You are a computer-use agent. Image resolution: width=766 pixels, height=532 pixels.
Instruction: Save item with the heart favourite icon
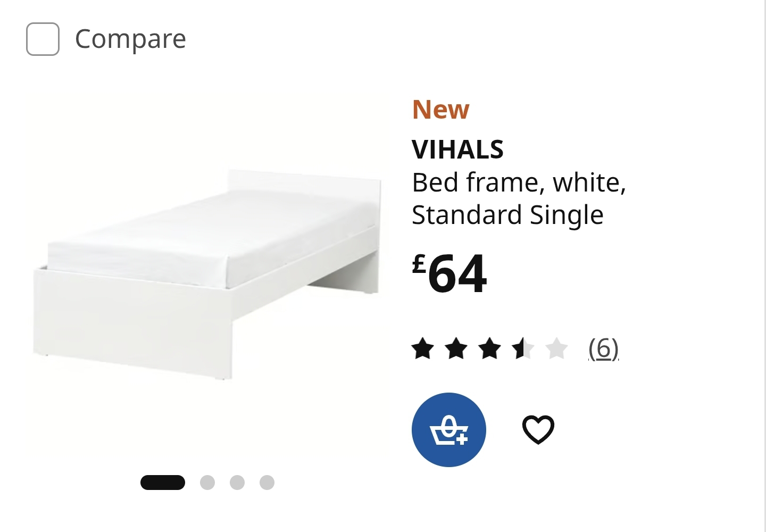pyautogui.click(x=538, y=429)
